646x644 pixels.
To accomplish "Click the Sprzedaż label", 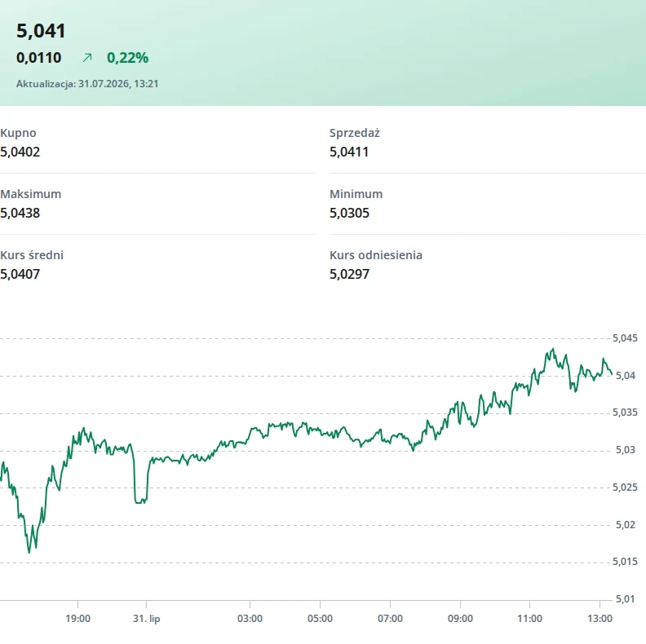I will click(355, 133).
